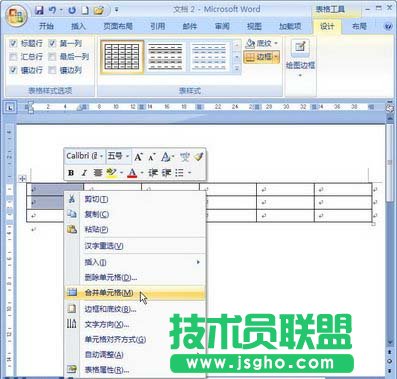Viewport: 397px width, 379px height.
Task: Select the plain grid table style thumbnail
Action: coord(122,57)
